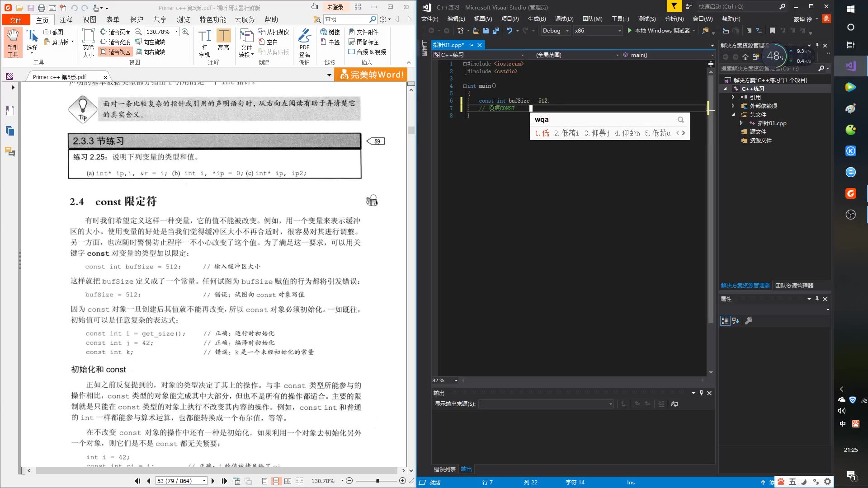Select the 高亮 highlight annotation tool
Viewport: 868px width, 488px height.
tap(224, 42)
